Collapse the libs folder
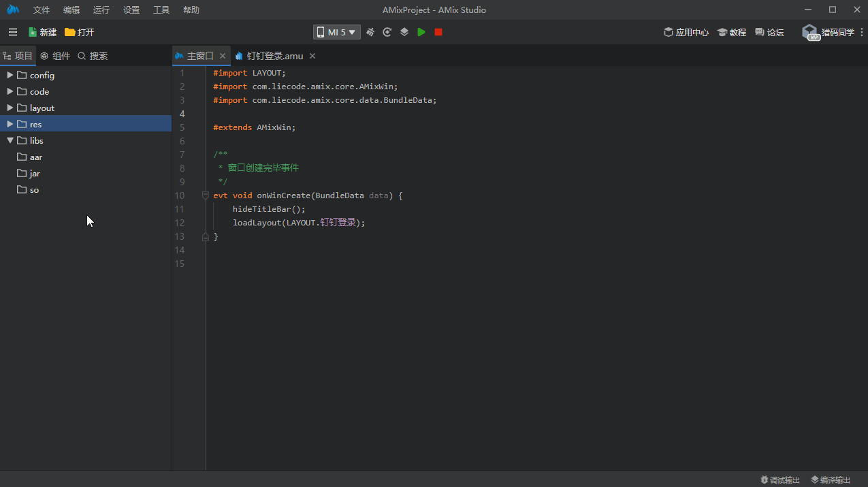Viewport: 868px width, 487px height. point(10,140)
